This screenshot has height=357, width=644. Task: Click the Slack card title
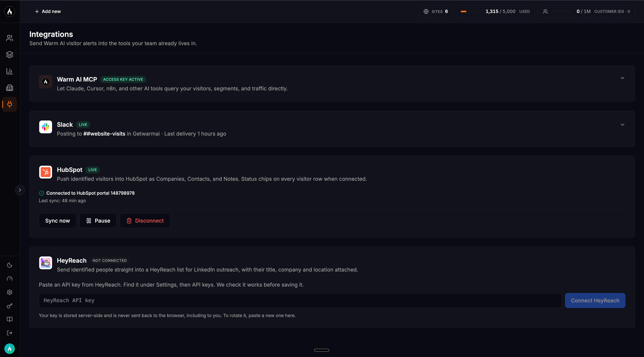click(65, 125)
